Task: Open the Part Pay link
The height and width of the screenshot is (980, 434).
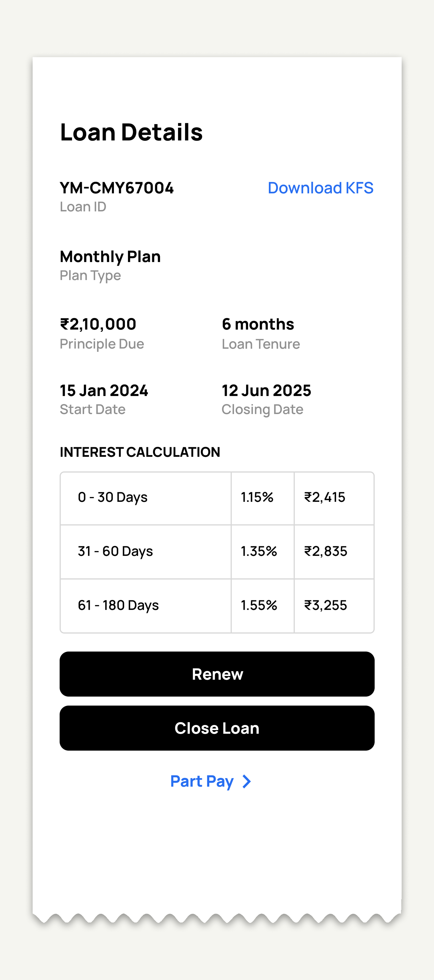Action: click(202, 781)
